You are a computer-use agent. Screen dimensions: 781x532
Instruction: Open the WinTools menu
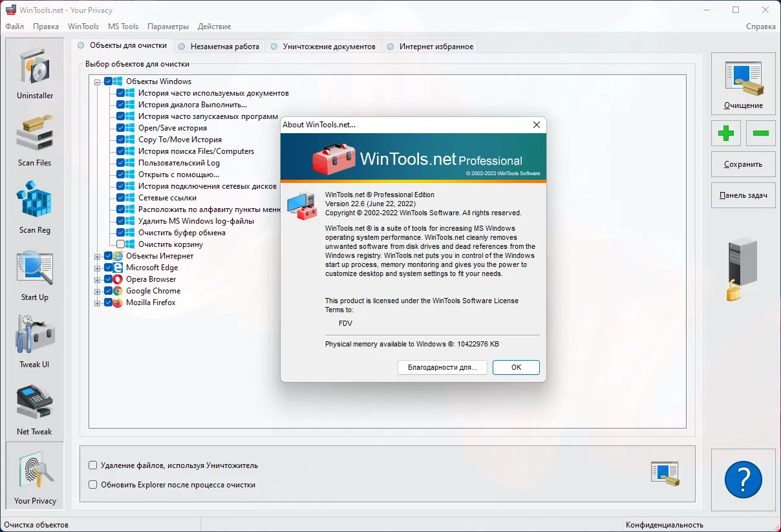(83, 27)
